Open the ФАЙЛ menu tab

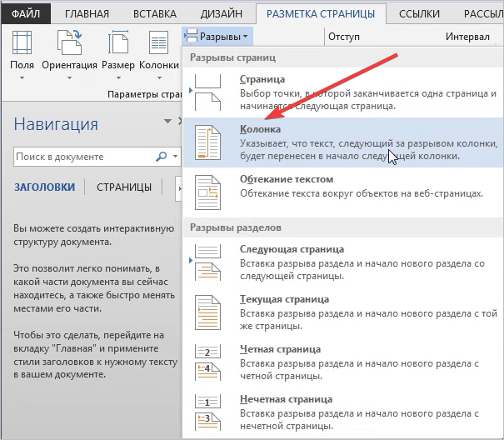(x=27, y=12)
